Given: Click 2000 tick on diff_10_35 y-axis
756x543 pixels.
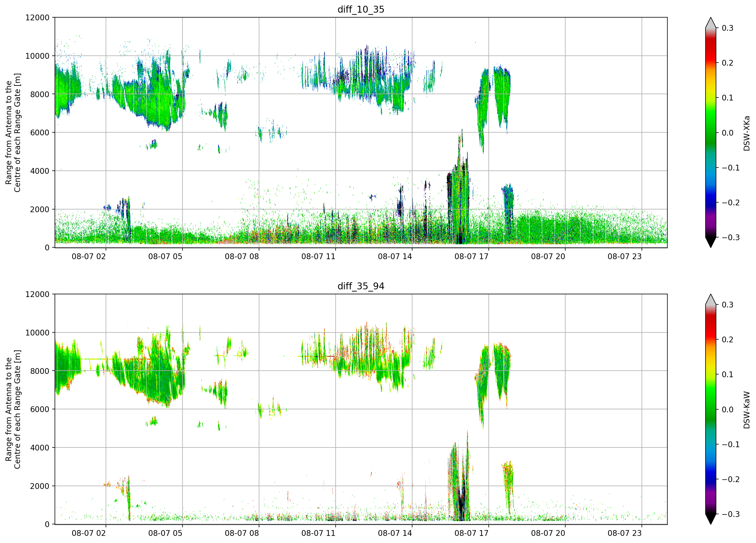Looking at the screenshot, I should coord(40,209).
